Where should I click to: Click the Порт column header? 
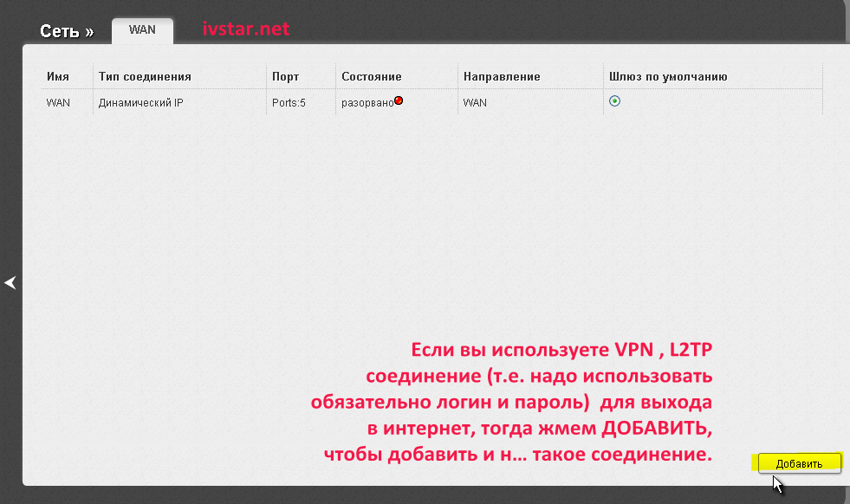286,76
